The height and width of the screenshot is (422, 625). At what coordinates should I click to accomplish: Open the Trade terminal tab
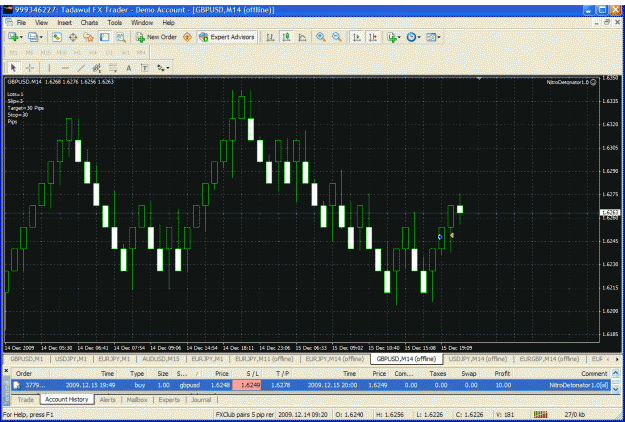pyautogui.click(x=26, y=399)
